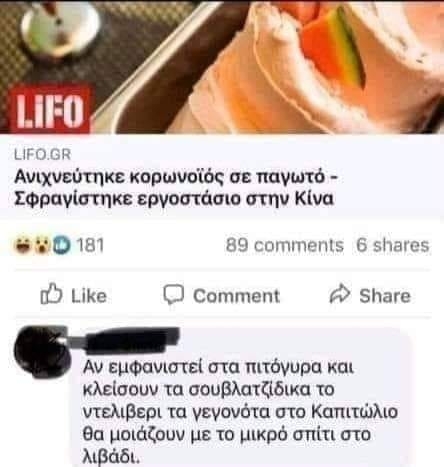Open the article preview food image

tap(222, 67)
